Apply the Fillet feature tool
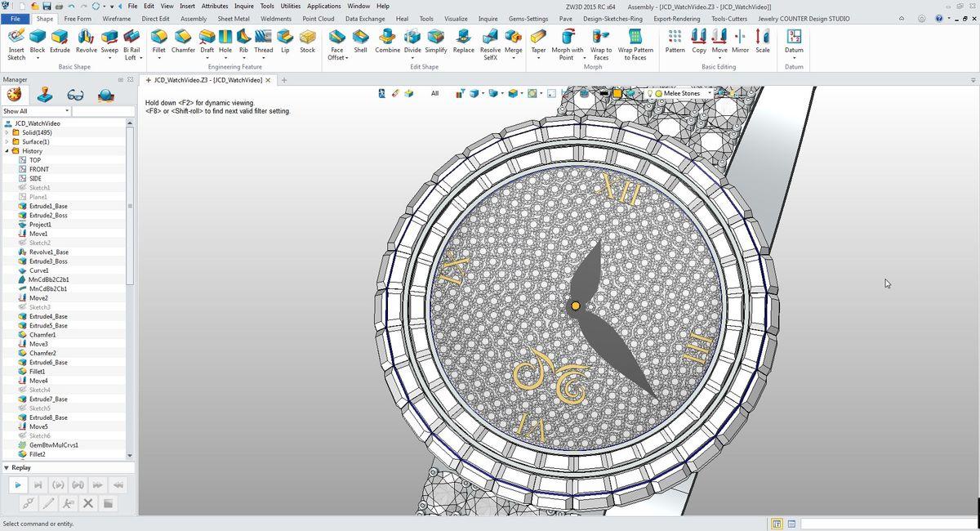Image resolution: width=980 pixels, height=531 pixels. (158, 42)
